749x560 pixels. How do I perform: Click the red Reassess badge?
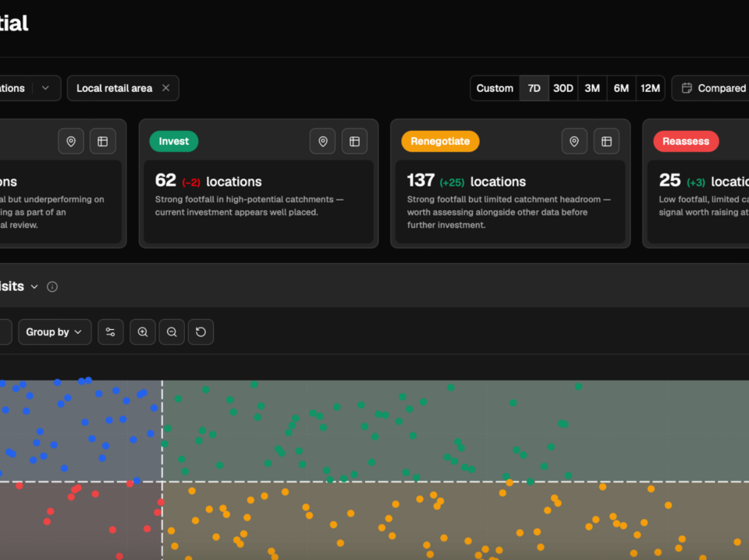click(686, 141)
